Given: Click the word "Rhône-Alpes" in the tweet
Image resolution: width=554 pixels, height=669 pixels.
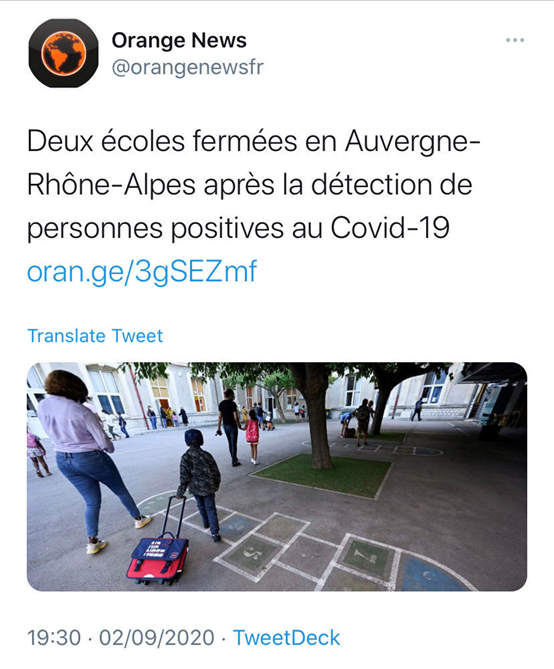Looking at the screenshot, I should (111, 185).
